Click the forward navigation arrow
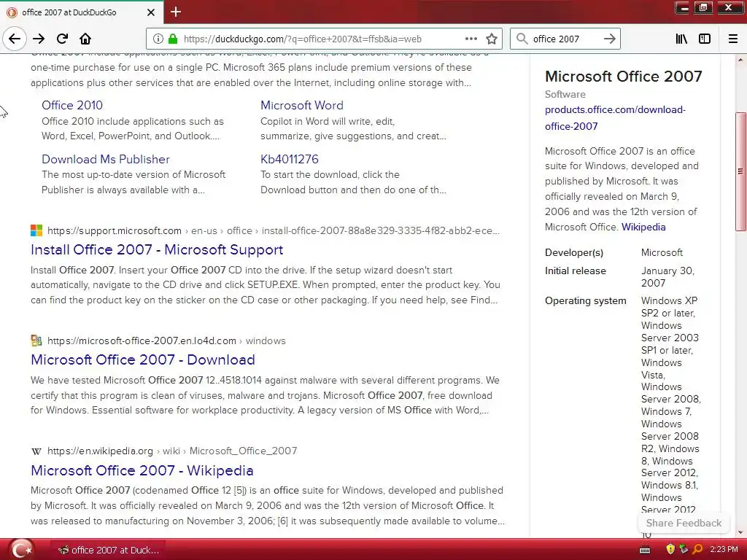 point(39,39)
